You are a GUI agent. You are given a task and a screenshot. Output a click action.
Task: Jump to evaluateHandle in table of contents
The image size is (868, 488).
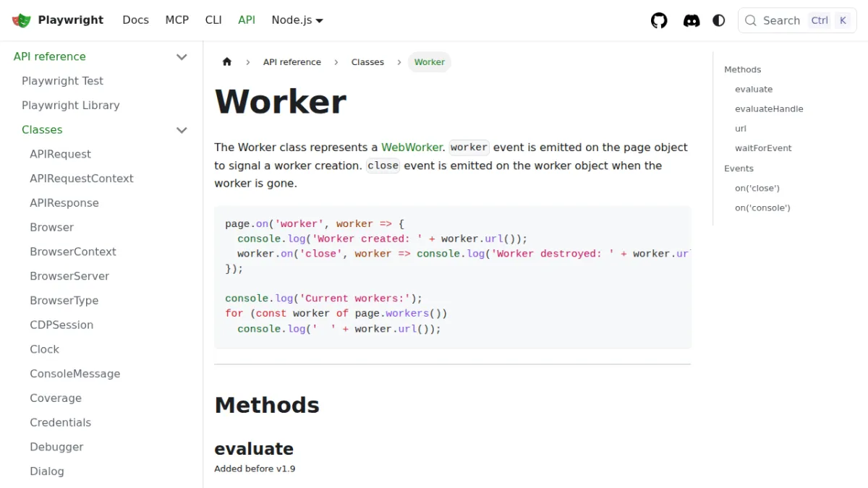[769, 109]
